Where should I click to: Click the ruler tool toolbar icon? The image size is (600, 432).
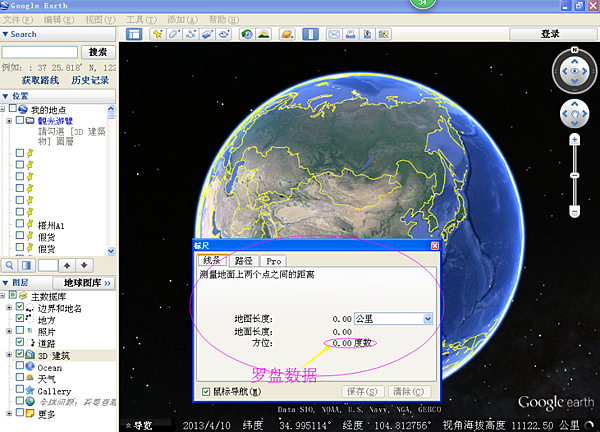click(310, 34)
